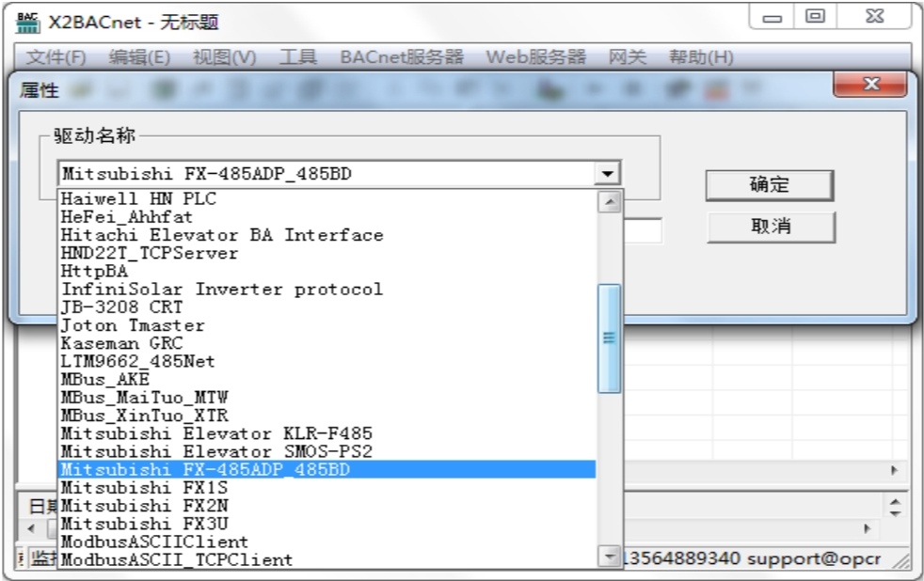Minimize the X2BACnet window
The height and width of the screenshot is (581, 924).
coord(772,17)
